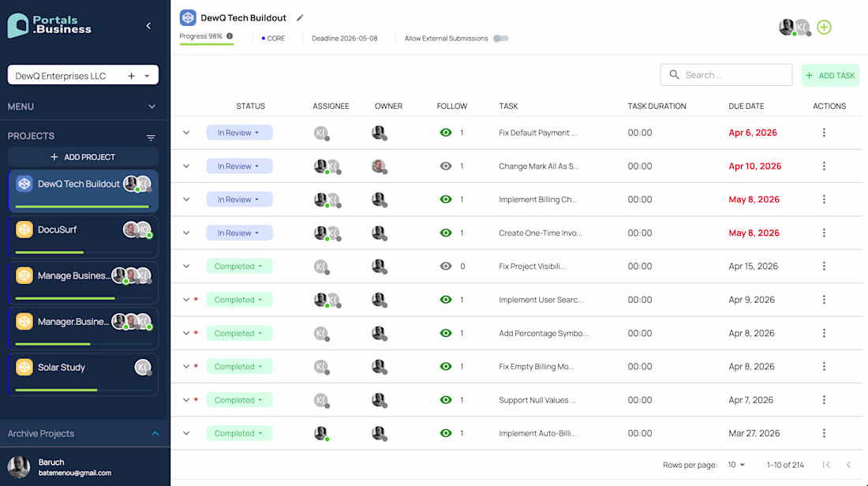Click assignee avatar of Implement Auto-Billing task
The width and height of the screenshot is (868, 486).
[x=321, y=433]
